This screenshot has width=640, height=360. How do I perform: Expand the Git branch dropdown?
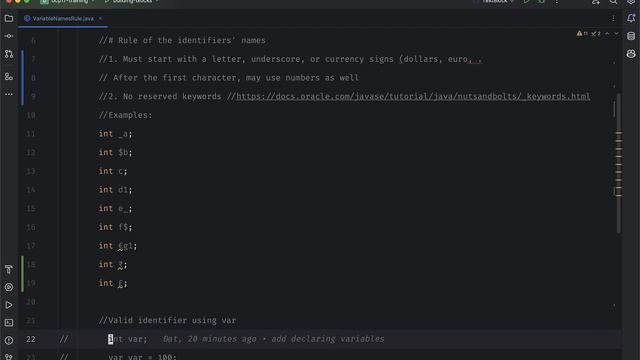point(131,2)
